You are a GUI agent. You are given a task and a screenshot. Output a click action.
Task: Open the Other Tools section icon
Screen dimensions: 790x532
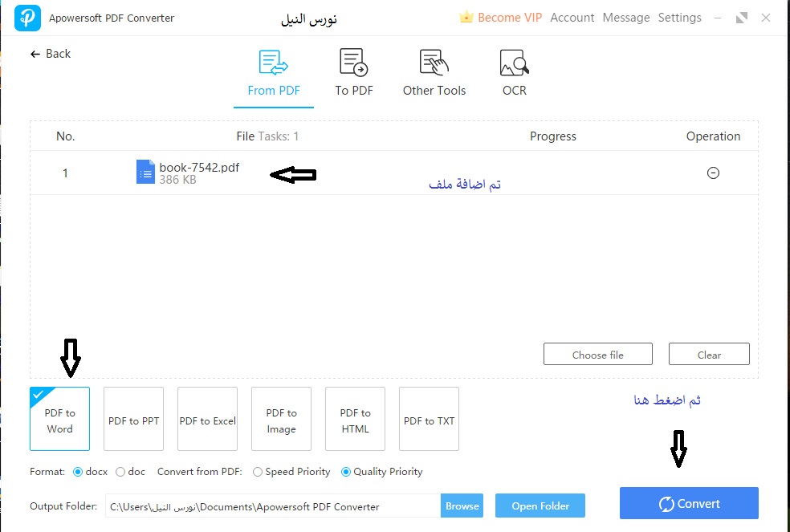coord(434,63)
